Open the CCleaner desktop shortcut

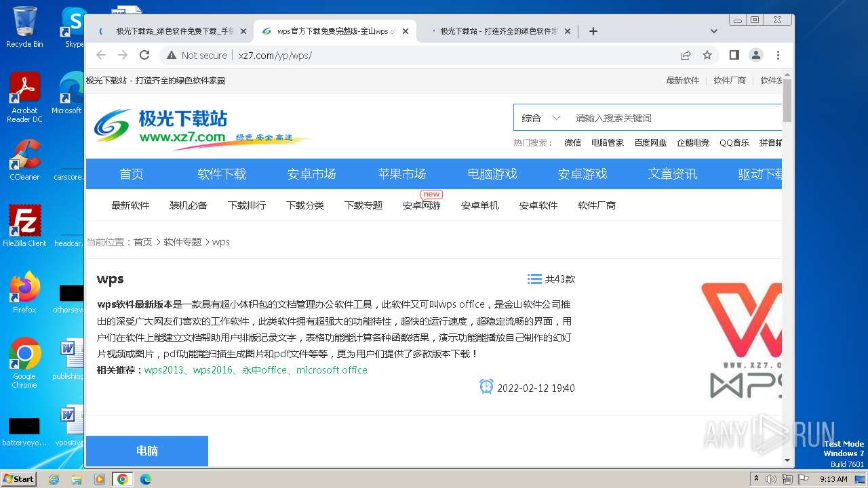click(x=24, y=160)
